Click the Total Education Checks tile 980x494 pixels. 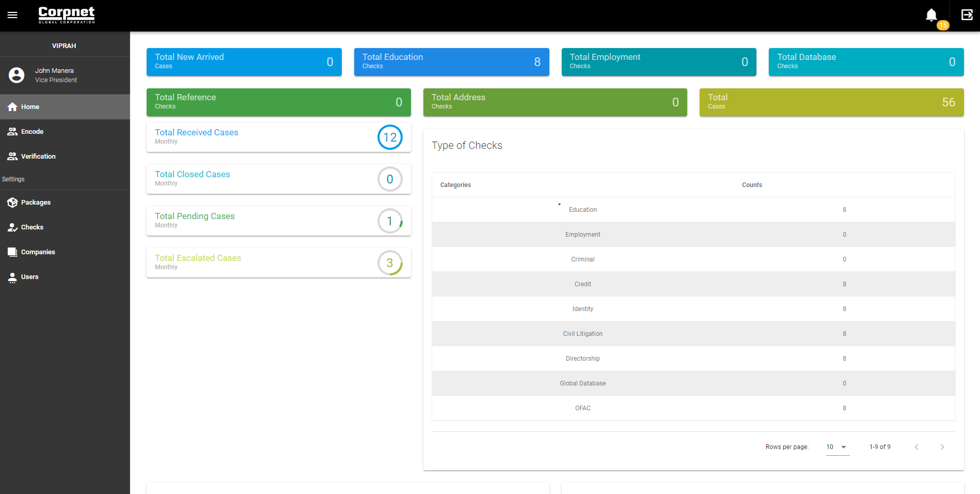click(451, 62)
